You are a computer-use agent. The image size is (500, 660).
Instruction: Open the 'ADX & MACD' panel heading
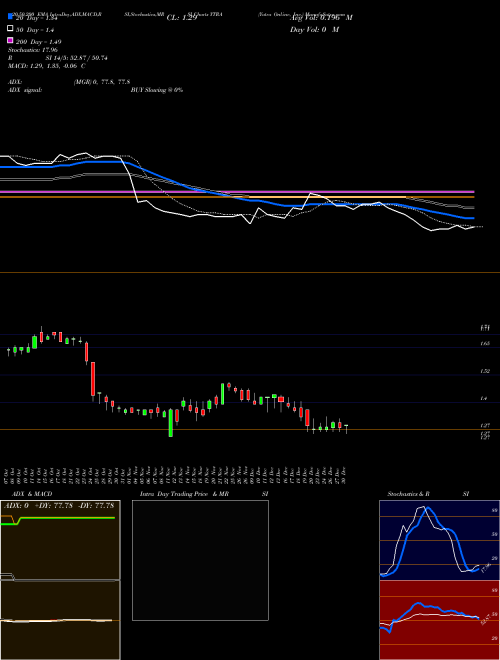pos(32,494)
